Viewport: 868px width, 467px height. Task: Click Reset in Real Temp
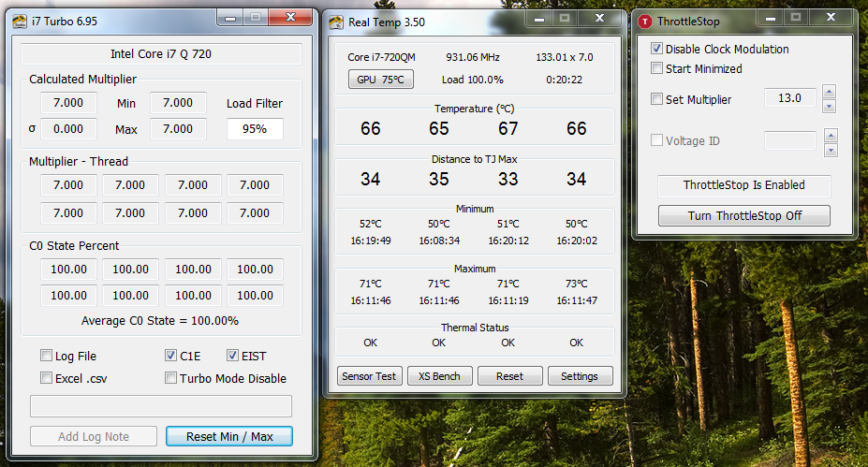tap(509, 376)
